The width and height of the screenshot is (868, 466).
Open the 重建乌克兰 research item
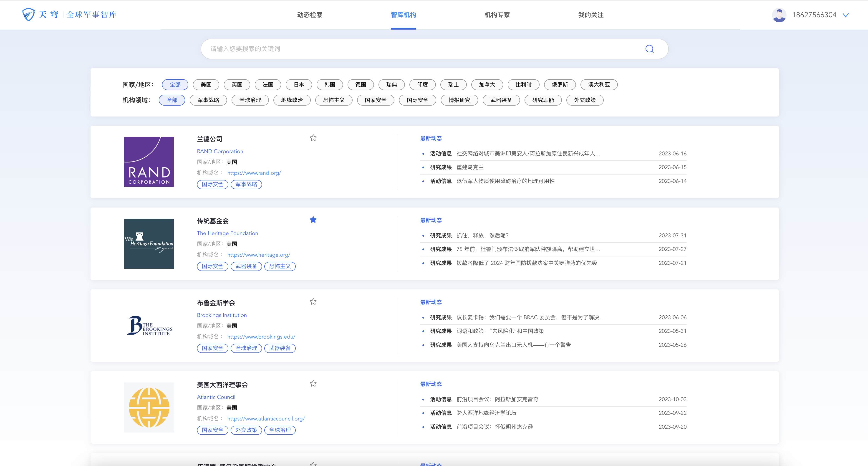pos(470,167)
